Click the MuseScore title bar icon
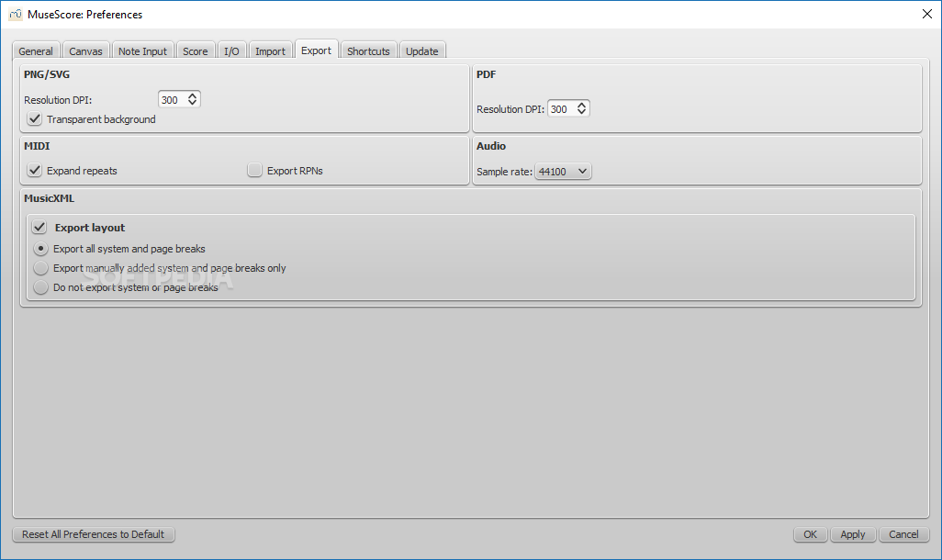942x560 pixels. pyautogui.click(x=15, y=14)
